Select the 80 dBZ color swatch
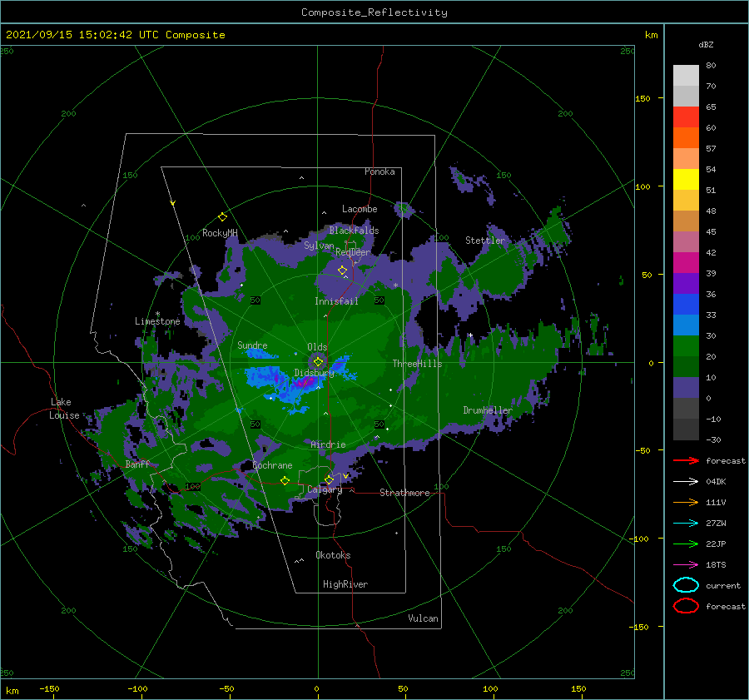Viewport: 749px width, 700px height. pos(686,75)
